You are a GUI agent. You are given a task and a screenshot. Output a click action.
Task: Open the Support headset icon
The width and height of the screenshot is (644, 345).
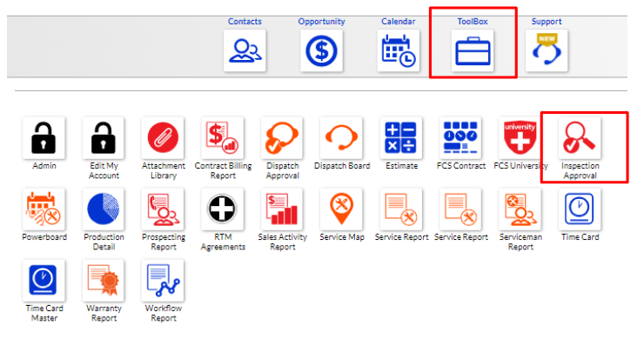coord(547,50)
